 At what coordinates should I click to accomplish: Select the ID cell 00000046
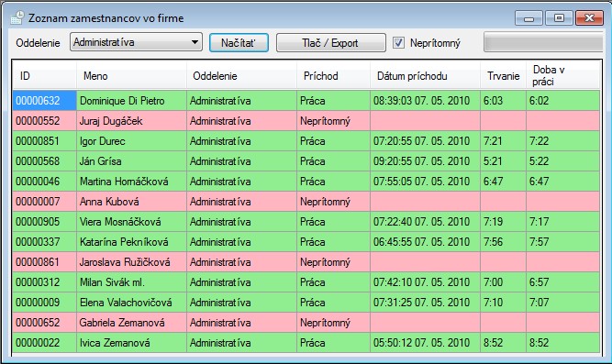[x=44, y=182]
